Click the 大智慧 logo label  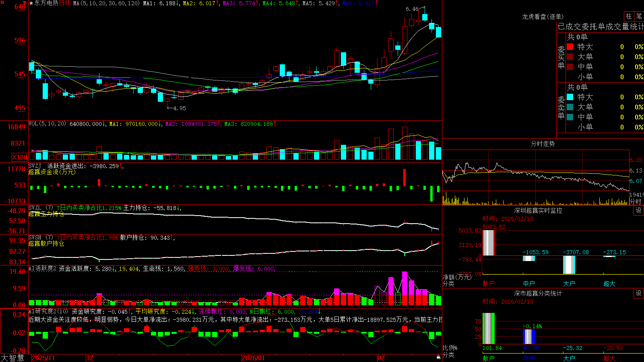coord(12,358)
